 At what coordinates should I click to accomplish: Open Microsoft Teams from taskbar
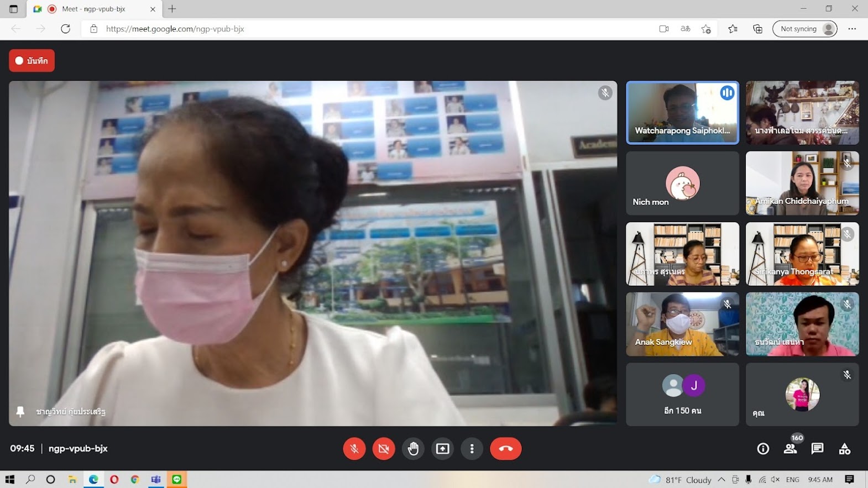pyautogui.click(x=156, y=479)
